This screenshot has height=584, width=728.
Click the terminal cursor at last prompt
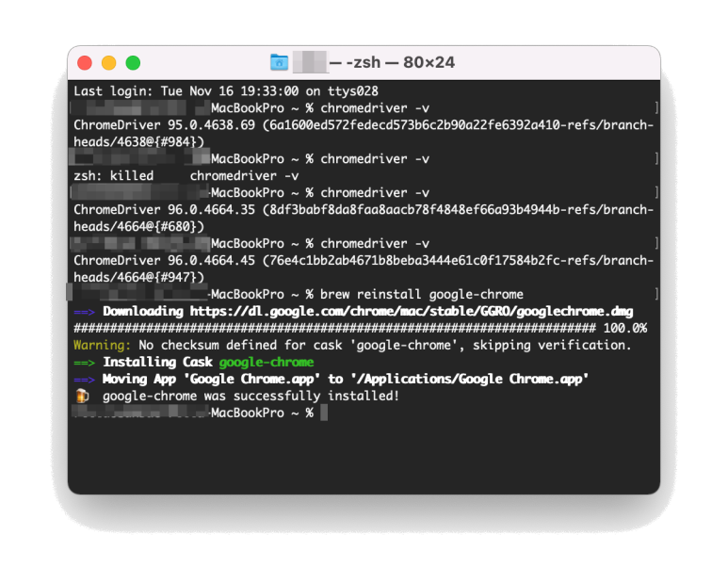pyautogui.click(x=324, y=413)
